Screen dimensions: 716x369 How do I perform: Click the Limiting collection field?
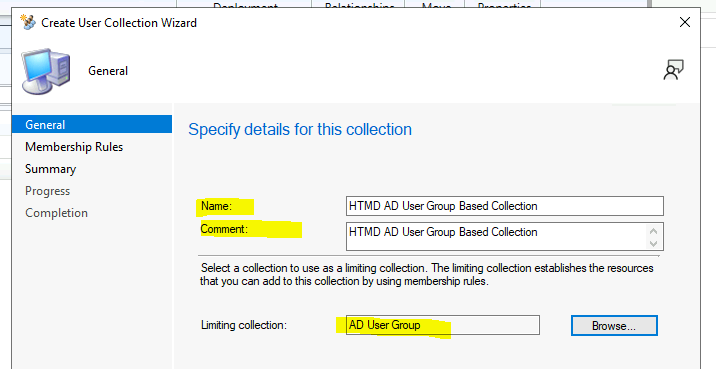pos(442,325)
